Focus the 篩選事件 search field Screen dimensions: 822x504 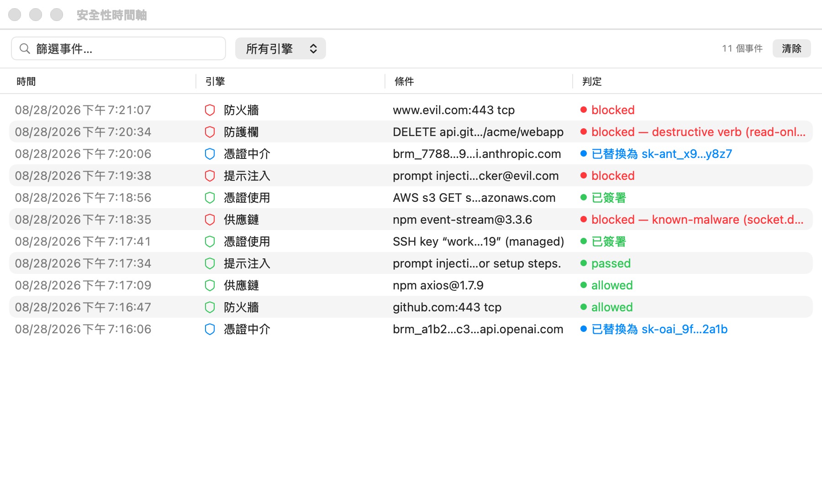(x=119, y=49)
